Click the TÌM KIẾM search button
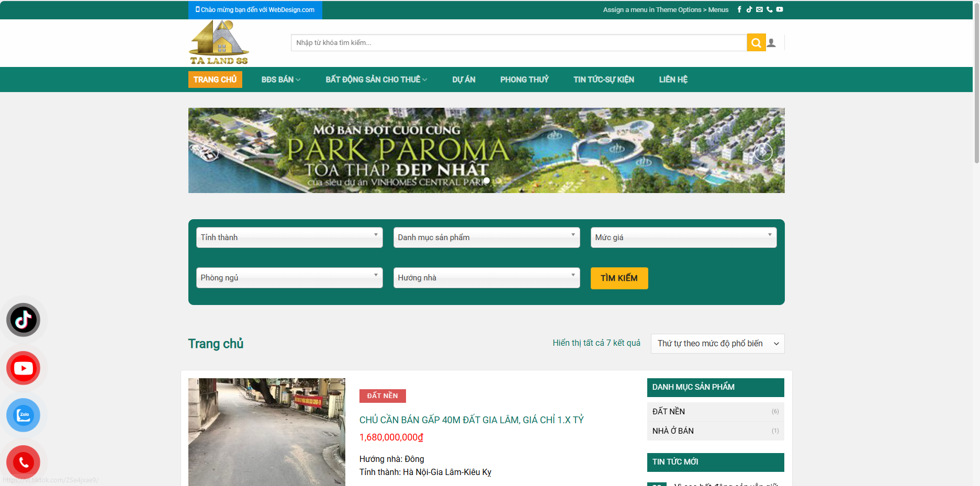 pyautogui.click(x=619, y=278)
